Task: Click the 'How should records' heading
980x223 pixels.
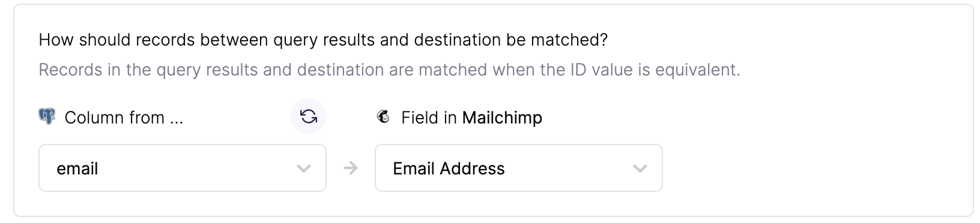Action: pos(323,40)
